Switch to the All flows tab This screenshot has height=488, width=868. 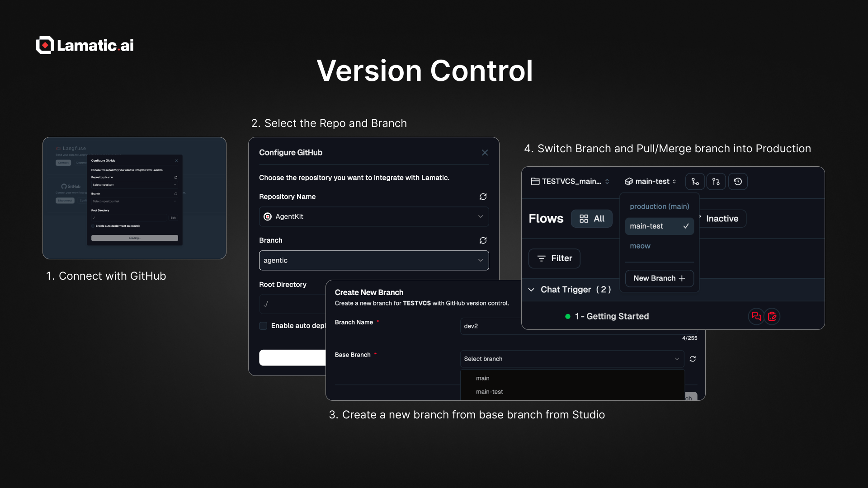(x=592, y=219)
